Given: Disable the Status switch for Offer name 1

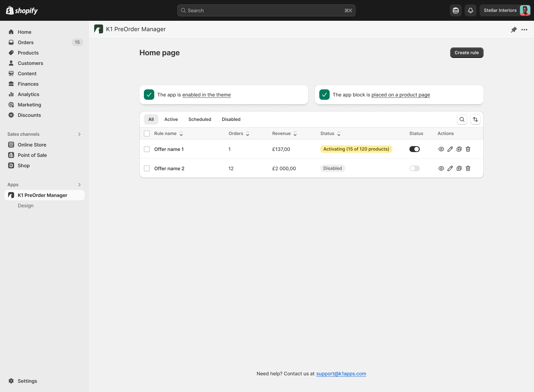Looking at the screenshot, I should (x=414, y=149).
